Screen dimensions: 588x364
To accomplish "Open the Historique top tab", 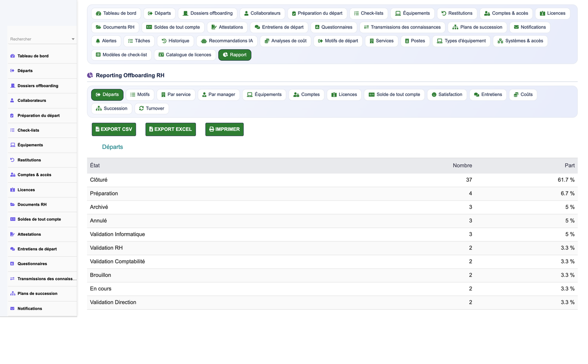I will point(175,41).
